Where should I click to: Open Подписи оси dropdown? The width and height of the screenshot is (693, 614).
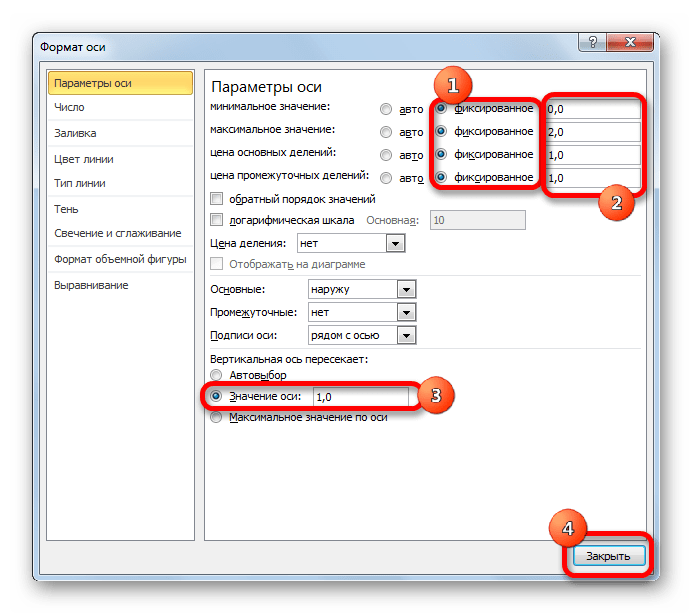pos(406,336)
